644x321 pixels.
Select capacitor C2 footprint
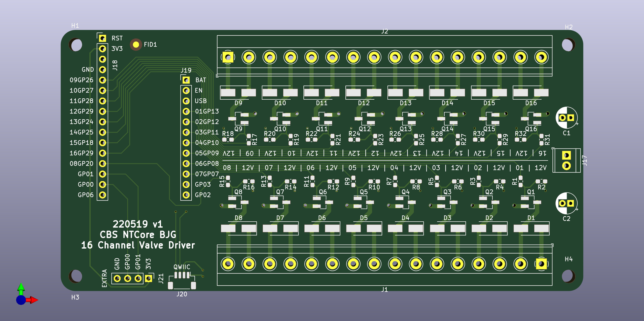[x=566, y=203]
